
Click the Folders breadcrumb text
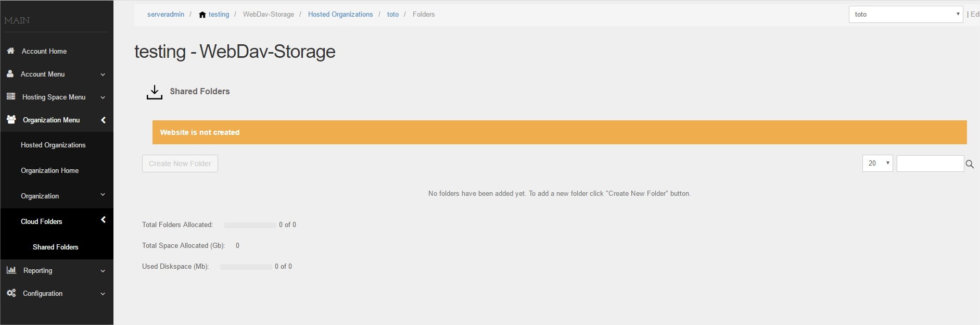(424, 15)
